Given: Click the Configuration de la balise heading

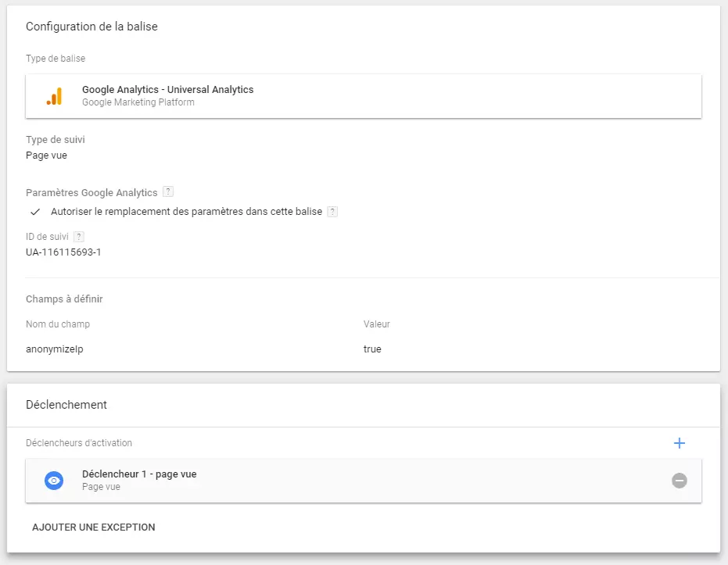Looking at the screenshot, I should [92, 27].
